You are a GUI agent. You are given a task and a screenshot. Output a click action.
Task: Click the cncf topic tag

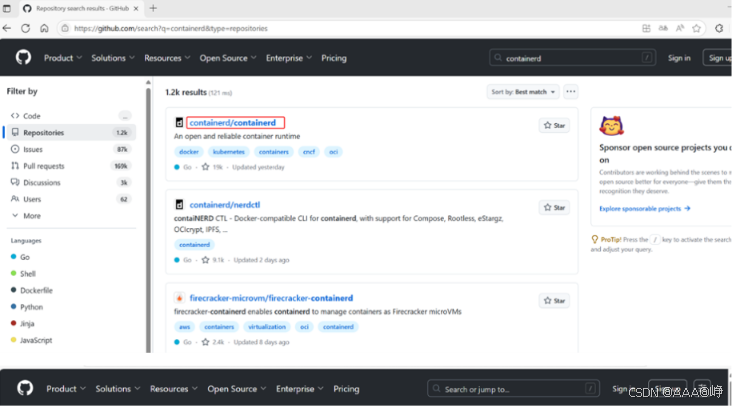309,152
